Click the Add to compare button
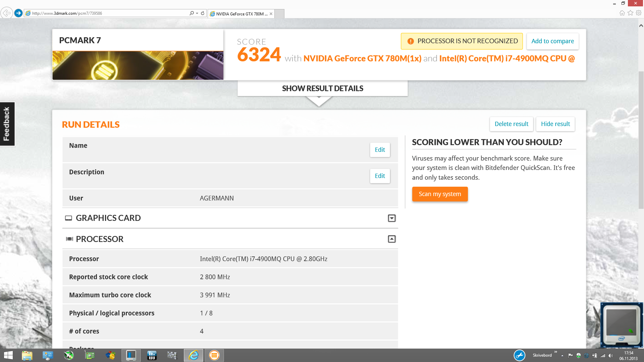Screen dimensions: 644x362 coord(552,41)
